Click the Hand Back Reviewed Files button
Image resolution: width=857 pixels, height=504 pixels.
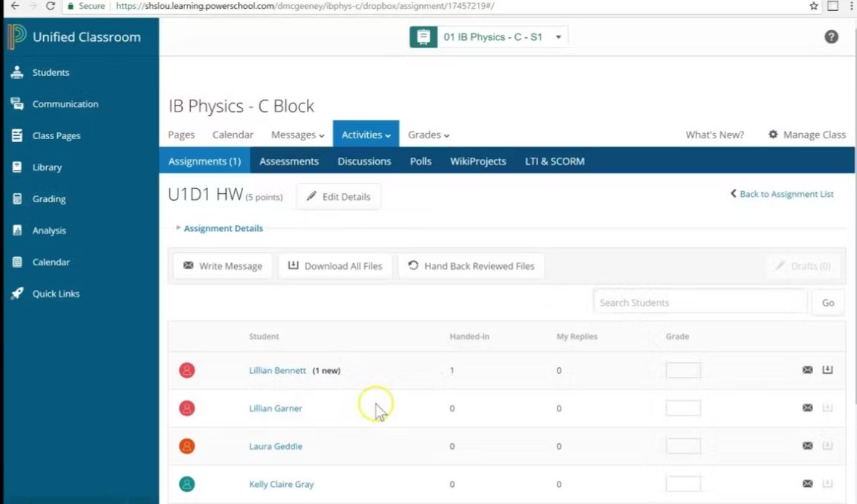click(471, 265)
